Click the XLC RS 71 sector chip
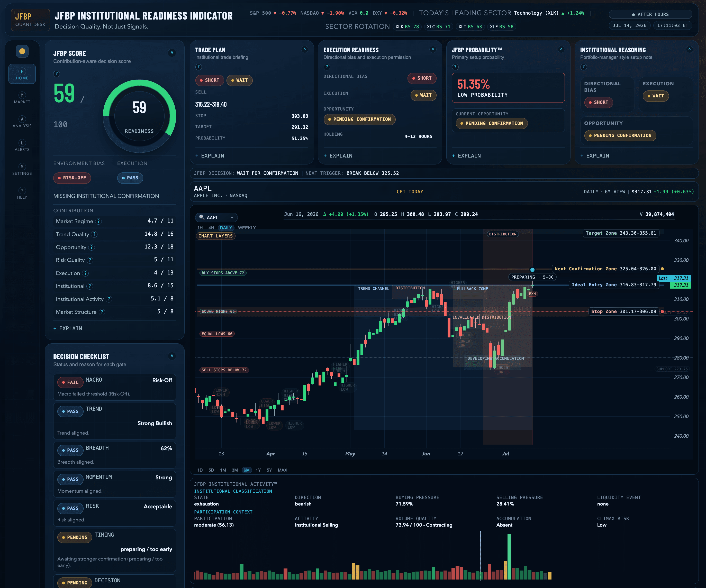 coord(438,26)
